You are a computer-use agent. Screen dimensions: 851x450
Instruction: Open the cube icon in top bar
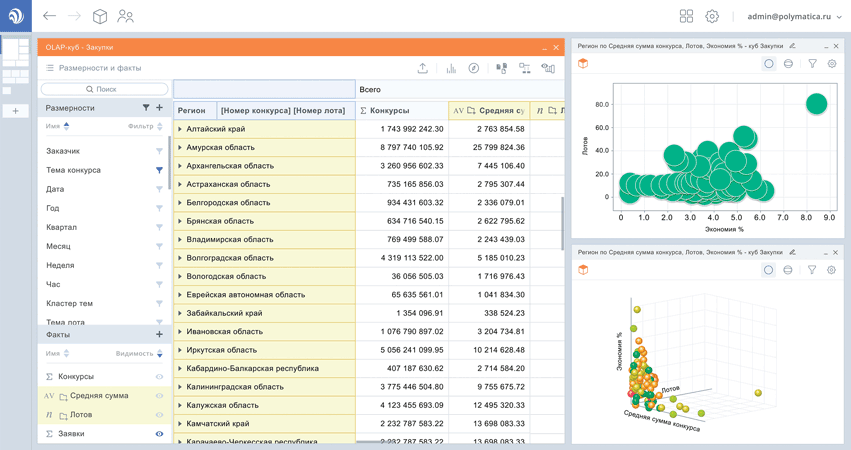tap(100, 16)
